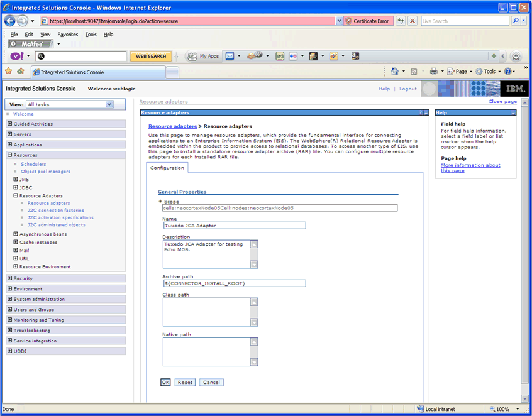The image size is (532, 416).
Task: Click the RSS Feeds icon
Action: [414, 72]
